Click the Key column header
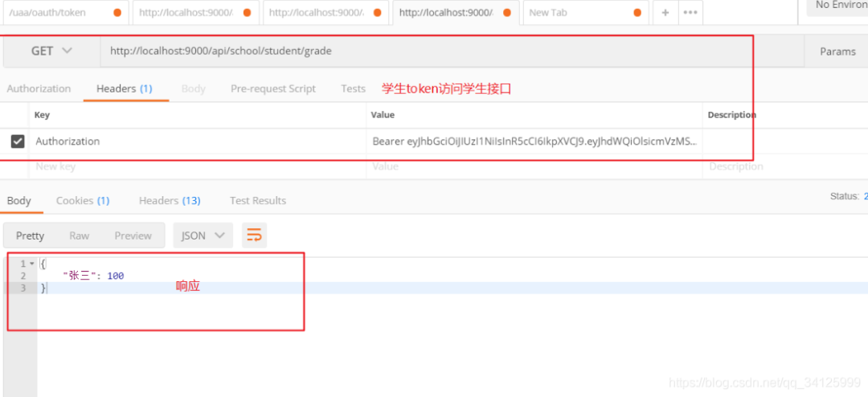The width and height of the screenshot is (868, 397). tap(42, 115)
